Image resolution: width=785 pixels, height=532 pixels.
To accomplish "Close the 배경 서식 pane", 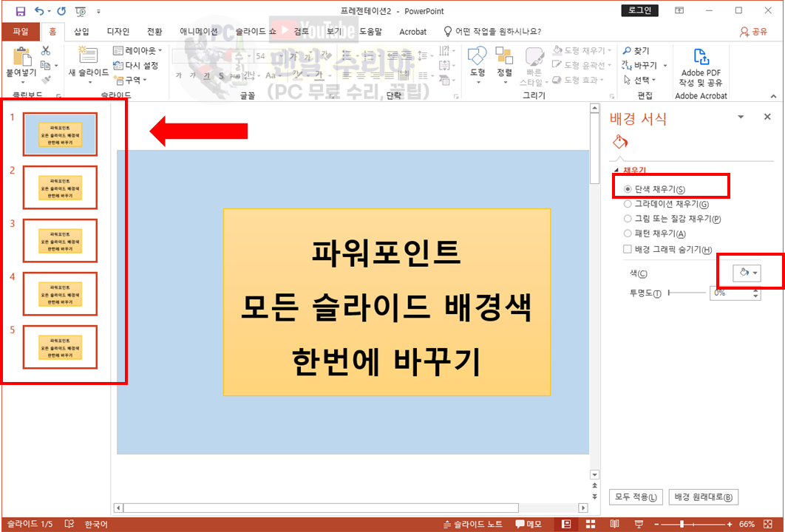I will [x=767, y=117].
